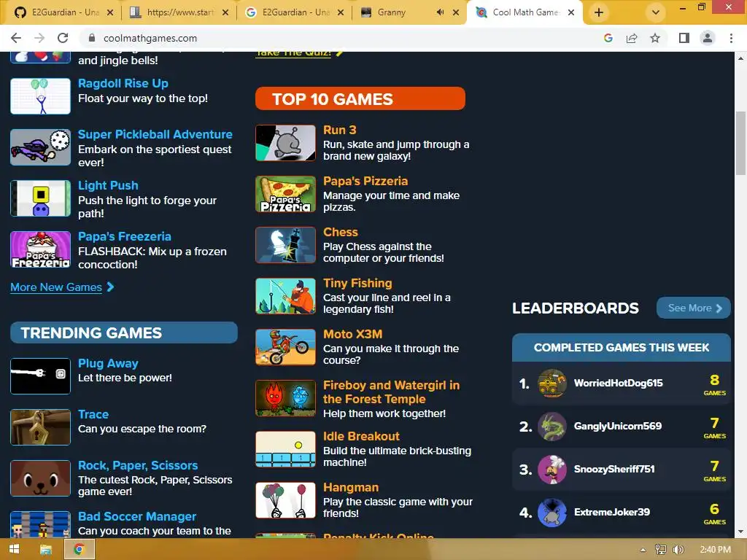Open Fireboy and Watergirl Forest Temple
Image resolution: width=747 pixels, height=560 pixels.
tap(391, 392)
